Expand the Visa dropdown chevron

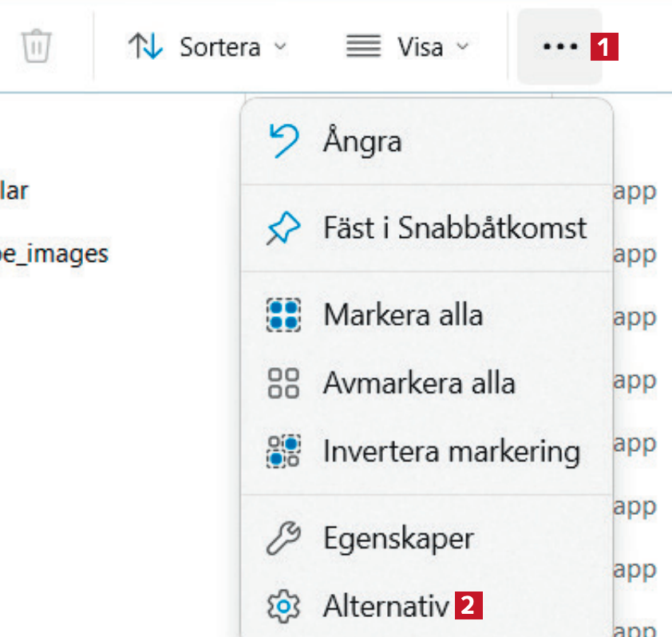point(462,46)
